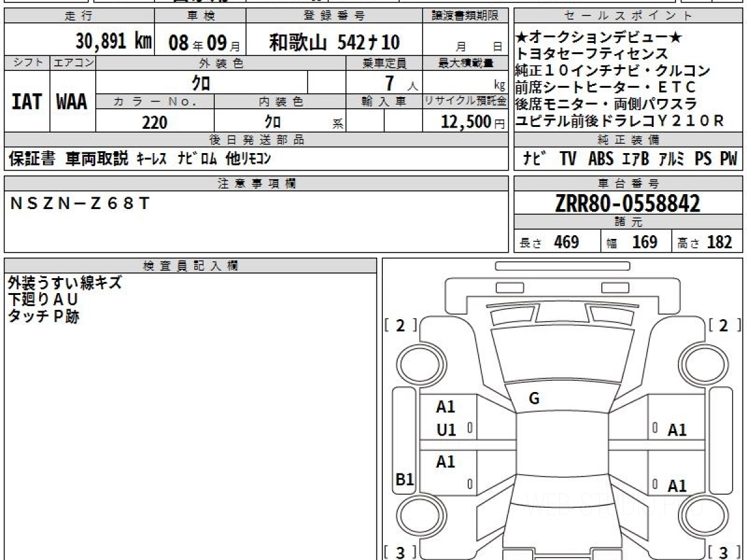Select the registration number 和歌山 542ナ10
This screenshot has width=747, height=560.
coord(334,42)
